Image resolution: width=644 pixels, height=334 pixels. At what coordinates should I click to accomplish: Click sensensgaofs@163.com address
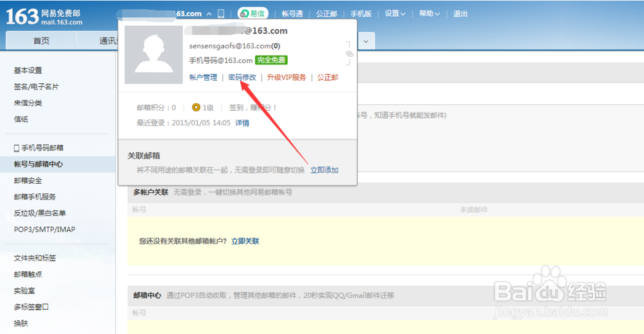[x=234, y=46]
